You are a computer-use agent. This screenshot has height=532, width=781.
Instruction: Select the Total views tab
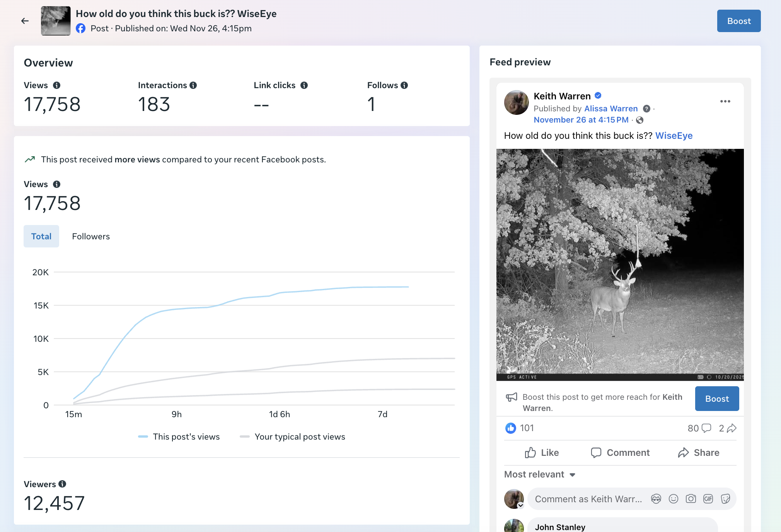pyautogui.click(x=41, y=236)
